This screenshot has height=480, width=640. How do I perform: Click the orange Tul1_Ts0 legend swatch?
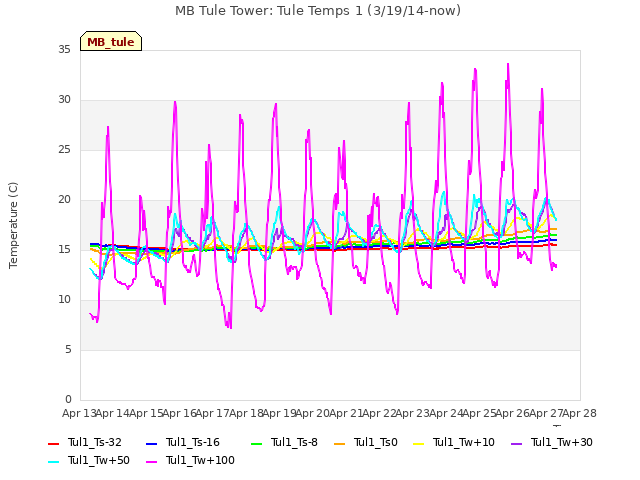pos(340,444)
